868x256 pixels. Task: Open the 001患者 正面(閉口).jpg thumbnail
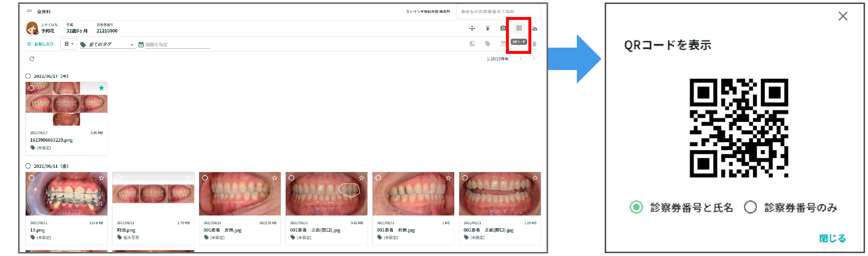(327, 194)
